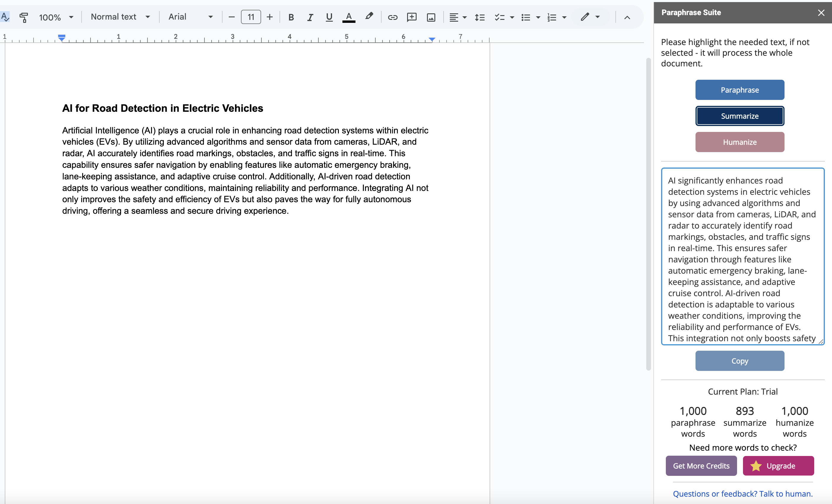Click the insert link icon
The width and height of the screenshot is (832, 504).
(392, 17)
